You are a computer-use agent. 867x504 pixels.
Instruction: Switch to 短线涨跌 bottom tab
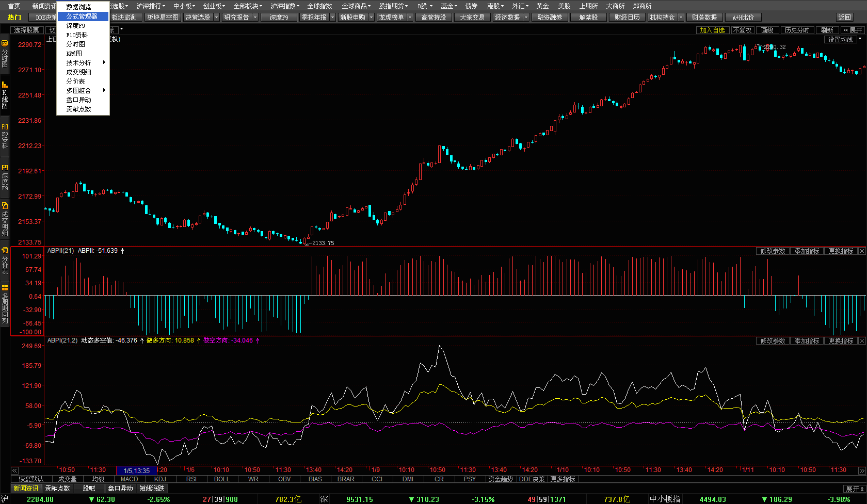[x=152, y=489]
